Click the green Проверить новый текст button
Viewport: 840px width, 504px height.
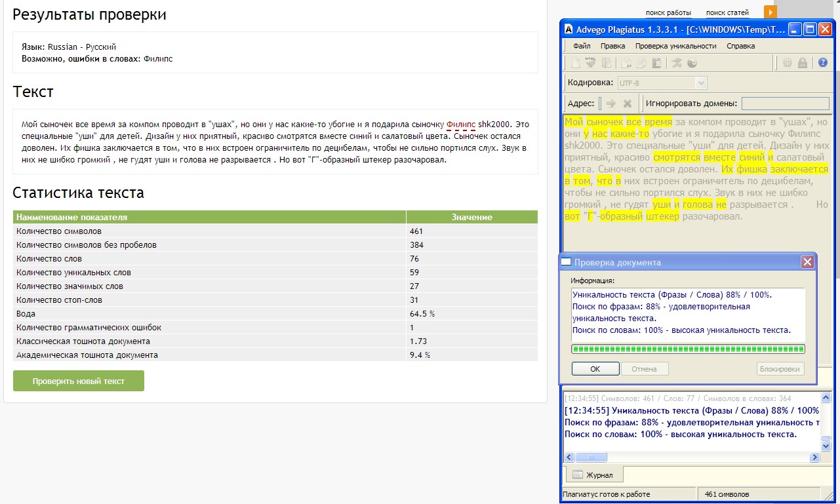click(x=79, y=381)
